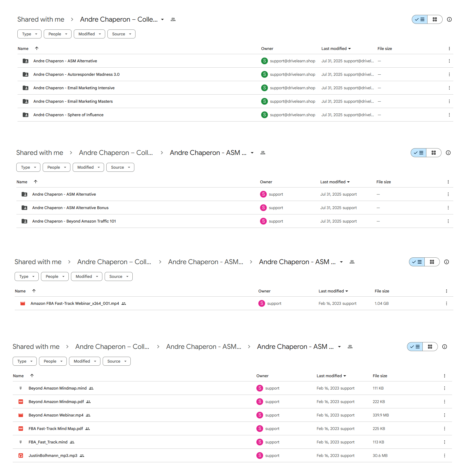Select list layout in the first panel
This screenshot has width=469, height=476.
[420, 19]
